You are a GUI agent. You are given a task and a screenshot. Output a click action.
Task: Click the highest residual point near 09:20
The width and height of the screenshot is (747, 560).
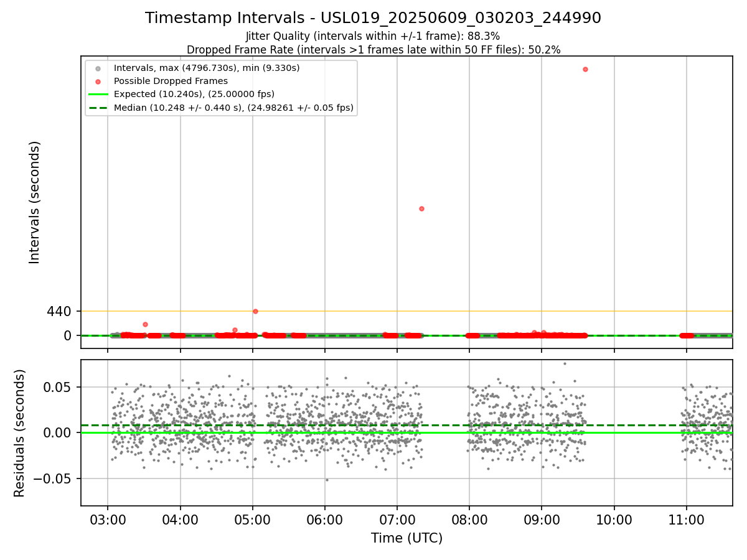pyautogui.click(x=565, y=363)
